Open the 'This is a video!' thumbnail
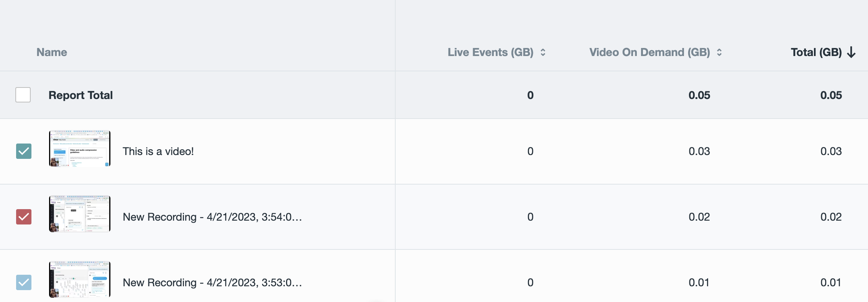This screenshot has width=868, height=302. coord(80,149)
